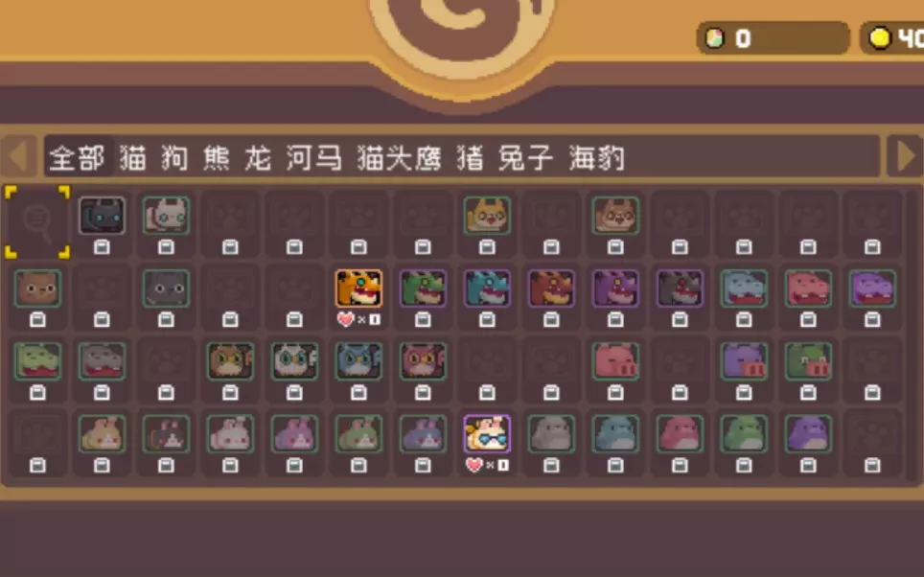Click the gold coin currency counter

click(891, 38)
